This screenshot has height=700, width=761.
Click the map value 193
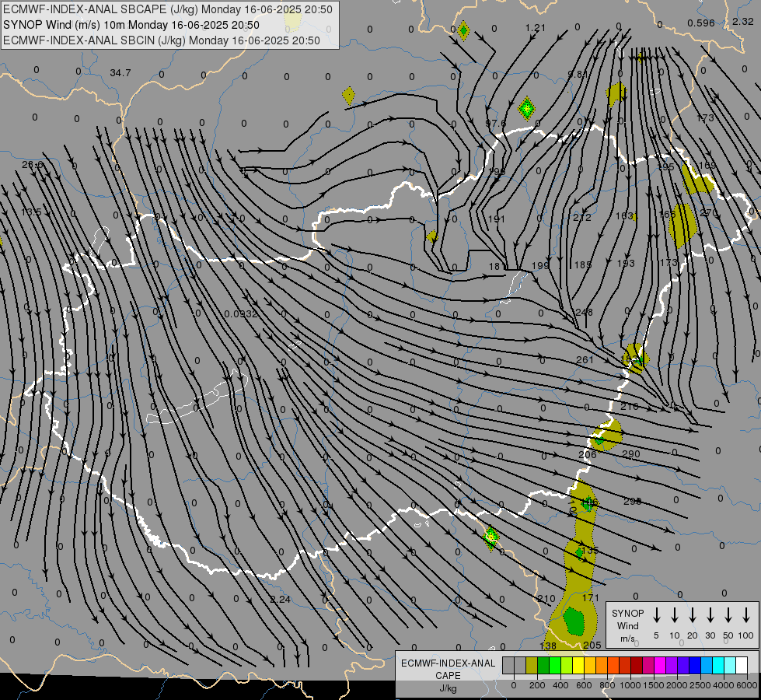click(x=626, y=263)
